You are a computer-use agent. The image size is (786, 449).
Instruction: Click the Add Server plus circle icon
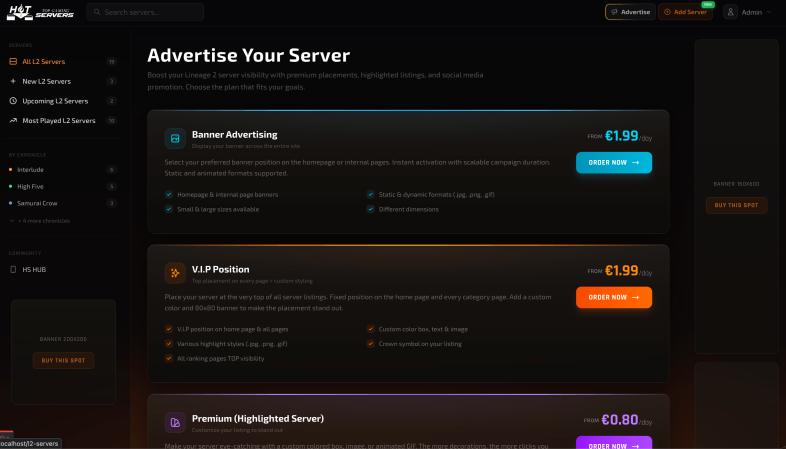coord(667,12)
